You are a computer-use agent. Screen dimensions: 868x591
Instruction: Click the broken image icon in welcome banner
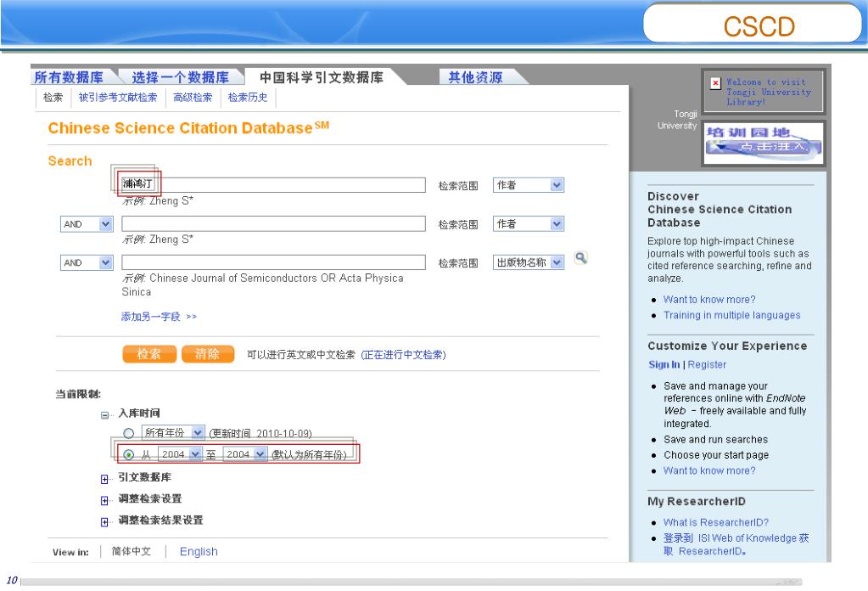(715, 83)
